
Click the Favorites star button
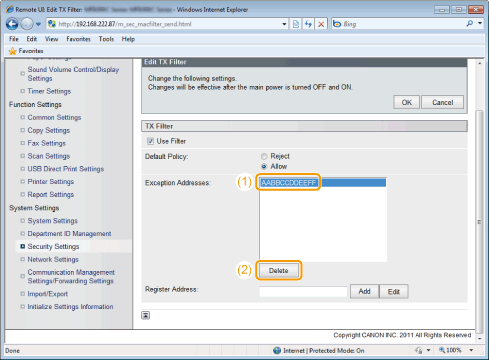[x=26, y=51]
